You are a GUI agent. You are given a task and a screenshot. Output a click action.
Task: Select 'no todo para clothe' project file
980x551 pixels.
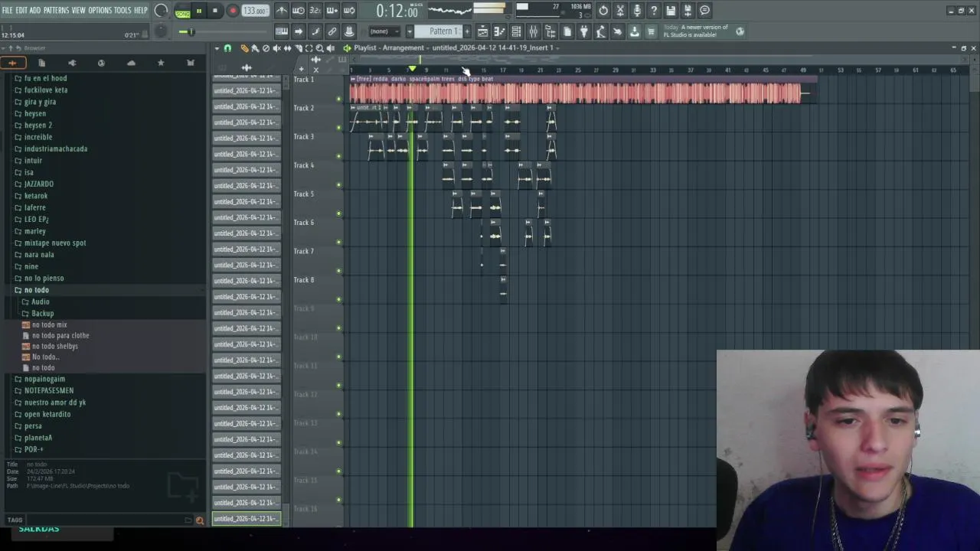click(60, 335)
